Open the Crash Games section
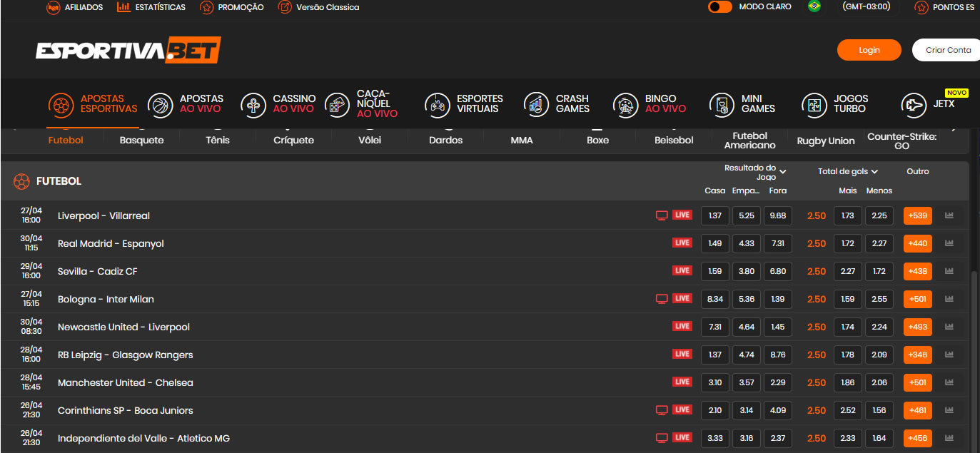 pyautogui.click(x=557, y=104)
